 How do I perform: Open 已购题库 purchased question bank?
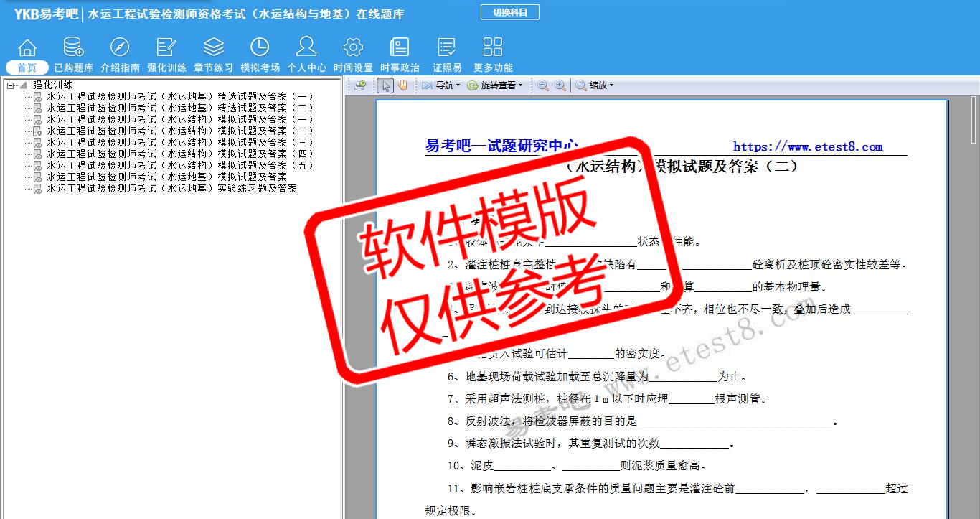[x=73, y=55]
